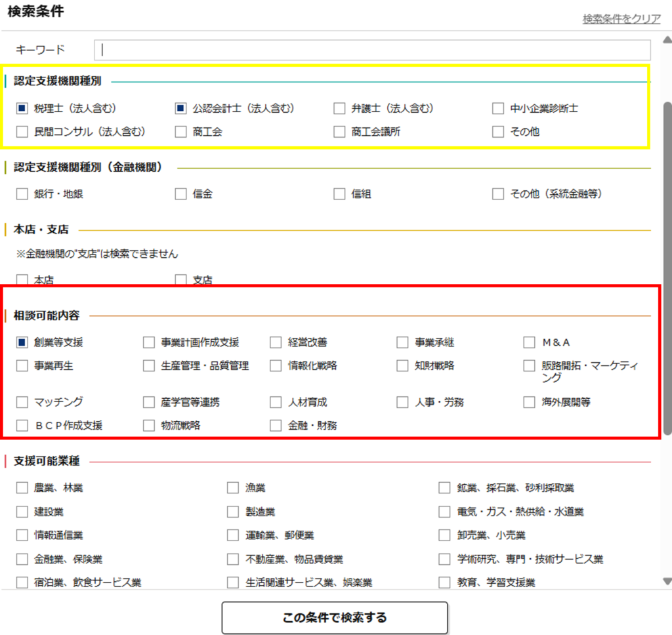Enable the 中小企業診断士 checkbox
Viewport: 672px width, 635px height.
coord(499,108)
